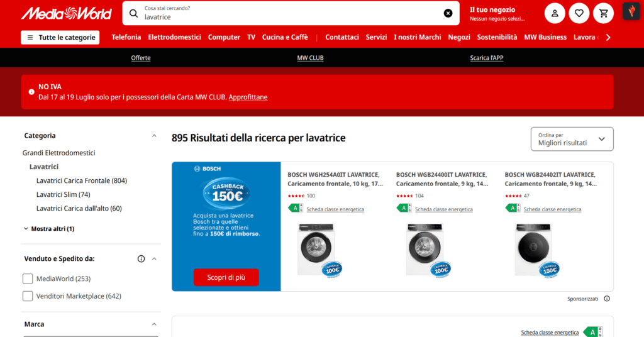The image size is (644, 337).
Task: Open the Computer menu
Action: pos(224,37)
